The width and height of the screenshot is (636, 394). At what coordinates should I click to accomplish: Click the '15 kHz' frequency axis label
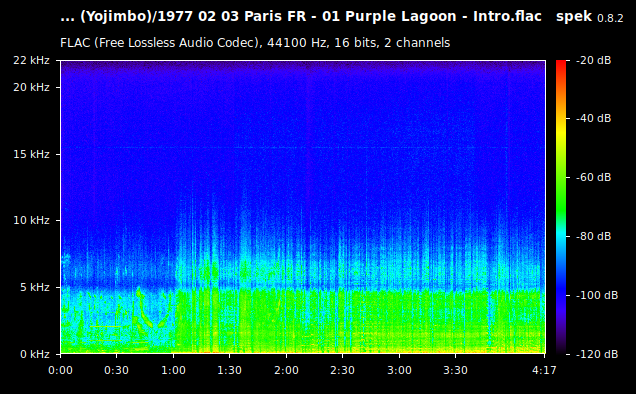point(31,154)
